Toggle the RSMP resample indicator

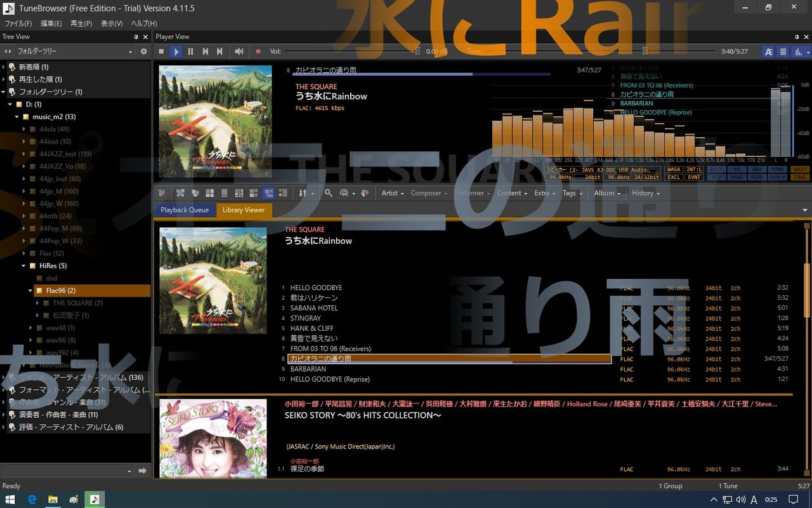(x=757, y=177)
